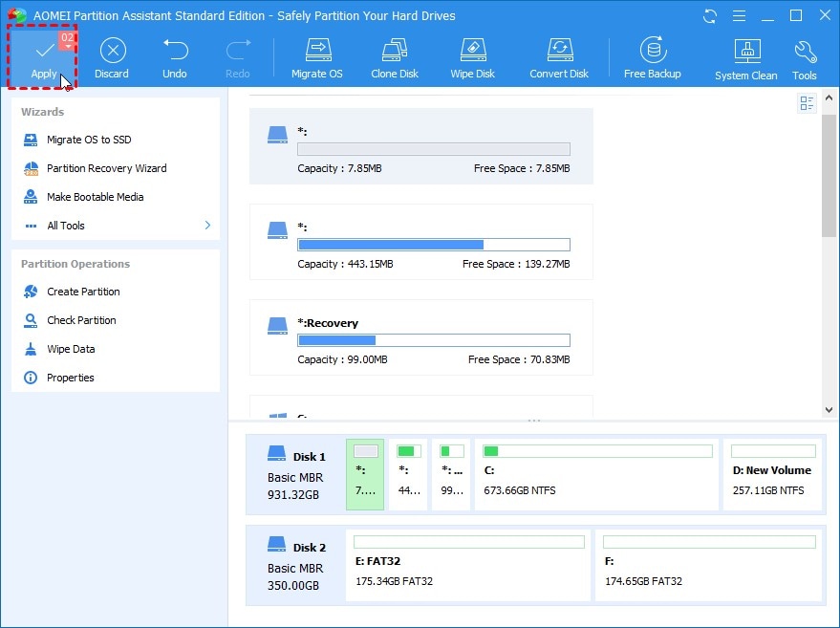
Task: Click the vertical scrollbar thumb
Action: [x=829, y=175]
